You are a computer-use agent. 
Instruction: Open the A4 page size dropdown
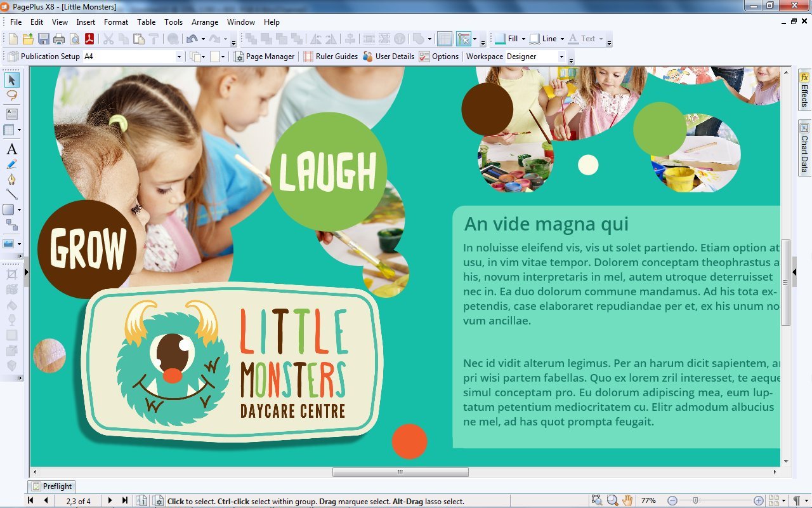point(178,57)
